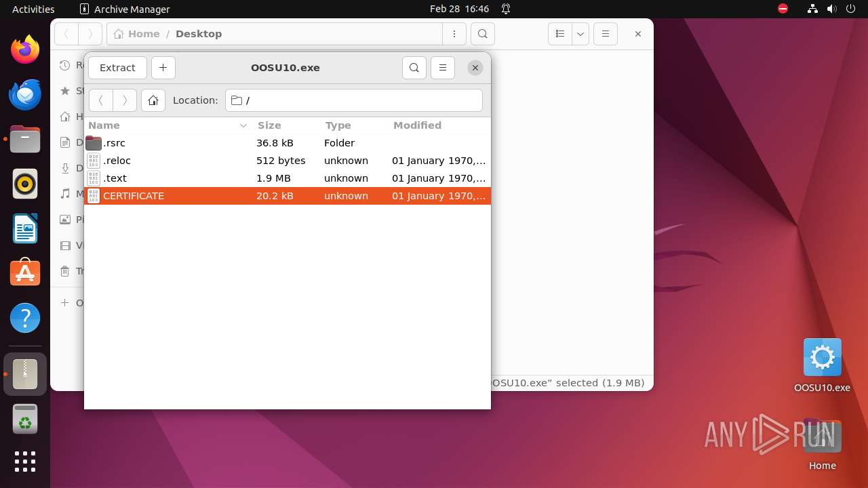Open the network status icon
Viewport: 868px width, 488px height.
(812, 9)
